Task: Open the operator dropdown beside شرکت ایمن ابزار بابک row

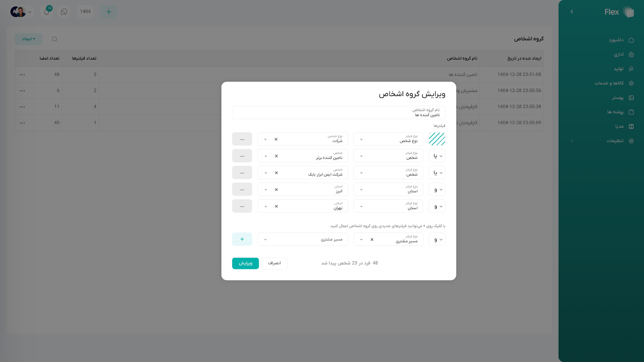Action: coord(437,173)
